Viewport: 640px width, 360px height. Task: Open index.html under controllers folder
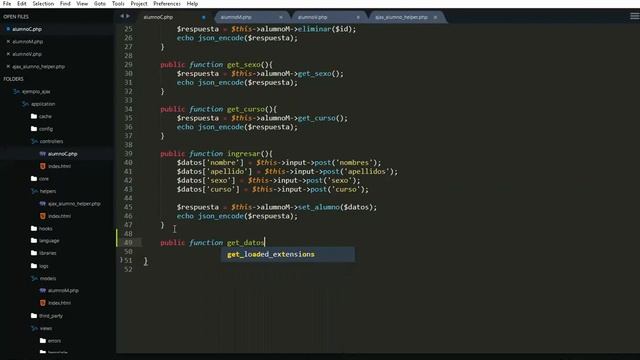click(x=59, y=166)
